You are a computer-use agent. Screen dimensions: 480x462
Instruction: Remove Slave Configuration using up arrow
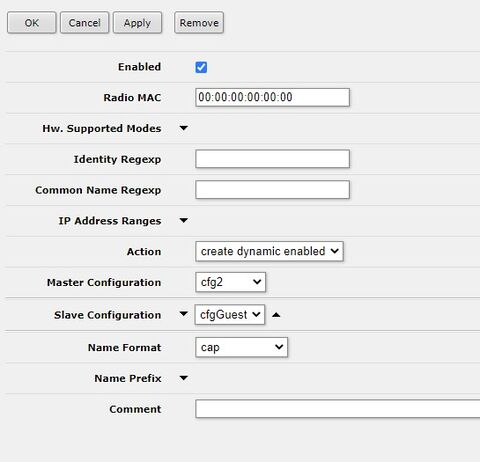tap(276, 315)
